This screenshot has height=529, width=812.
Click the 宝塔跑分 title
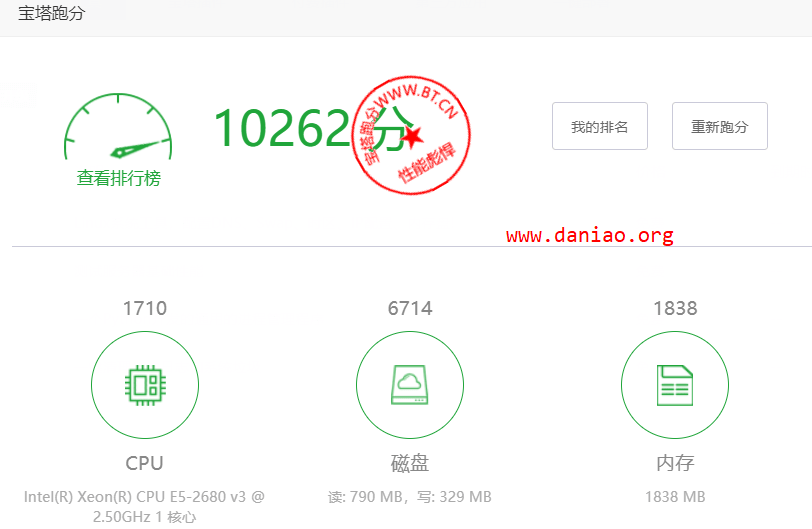[x=51, y=13]
